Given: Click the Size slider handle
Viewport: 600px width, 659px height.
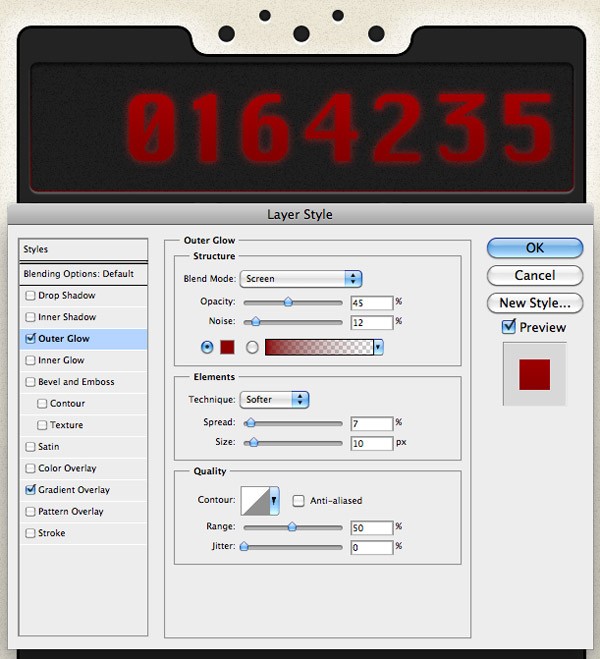Looking at the screenshot, I should click(253, 442).
